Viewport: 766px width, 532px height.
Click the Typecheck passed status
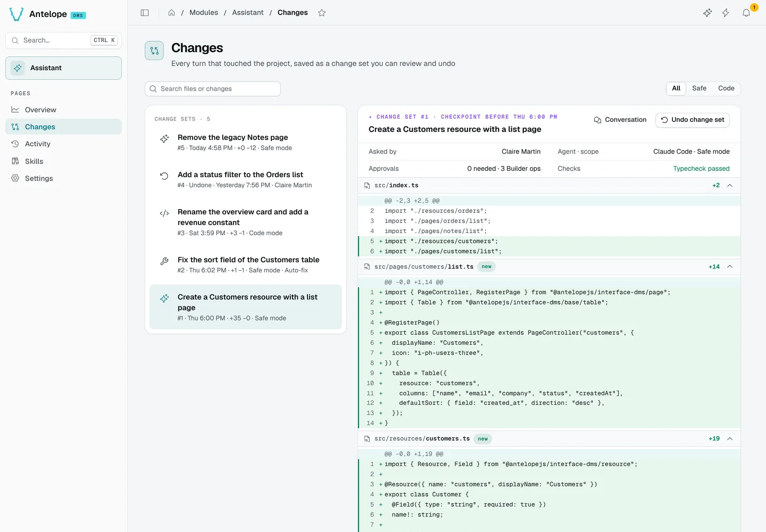pyautogui.click(x=701, y=169)
